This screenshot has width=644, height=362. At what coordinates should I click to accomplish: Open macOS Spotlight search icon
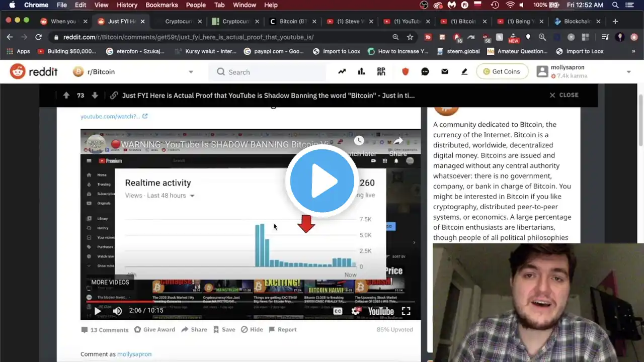coord(615,5)
